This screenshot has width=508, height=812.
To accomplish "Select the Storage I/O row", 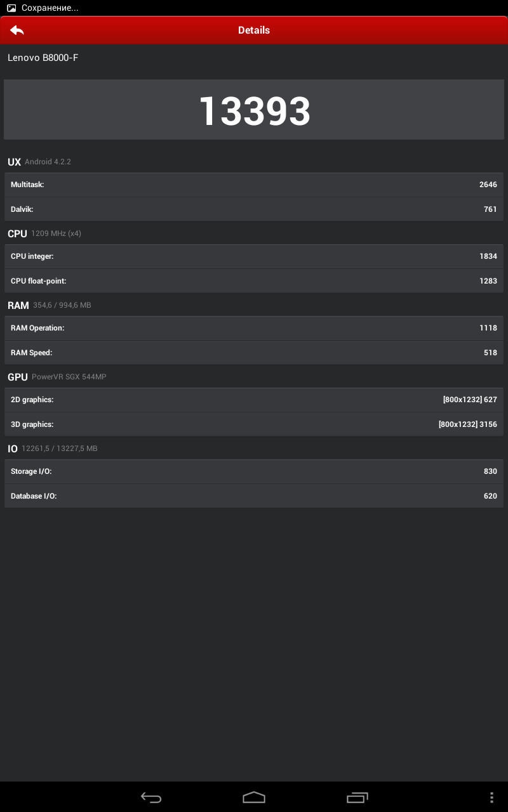I will [254, 471].
